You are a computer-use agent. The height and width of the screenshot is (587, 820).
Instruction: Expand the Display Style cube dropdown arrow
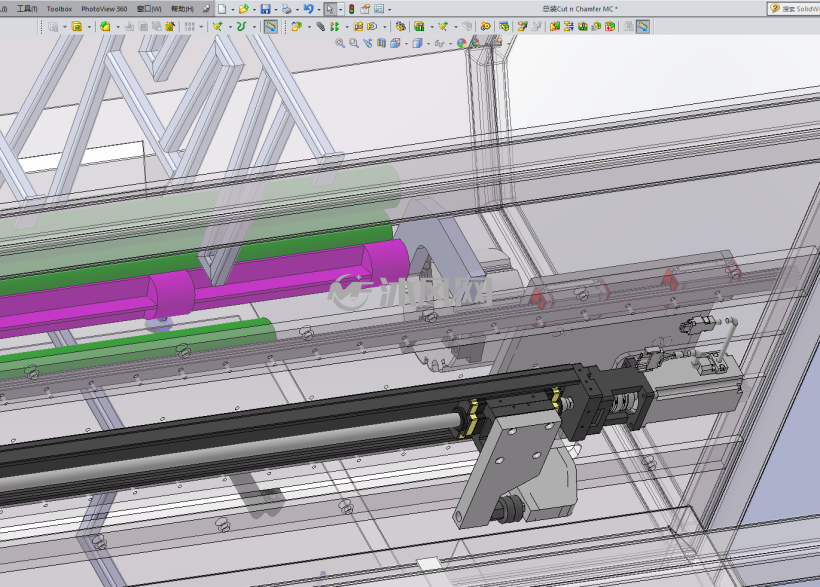click(x=428, y=43)
